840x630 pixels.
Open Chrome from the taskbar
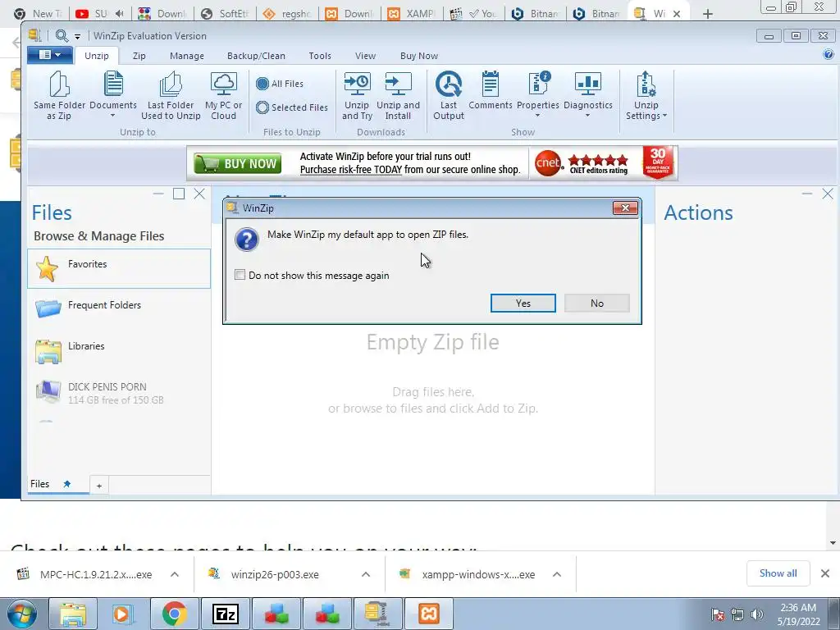click(174, 614)
